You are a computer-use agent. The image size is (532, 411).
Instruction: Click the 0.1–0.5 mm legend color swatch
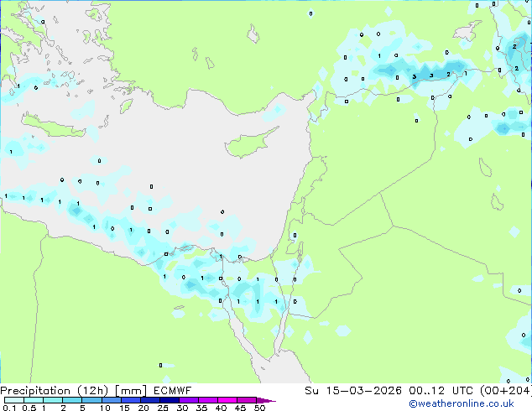click(x=14, y=400)
